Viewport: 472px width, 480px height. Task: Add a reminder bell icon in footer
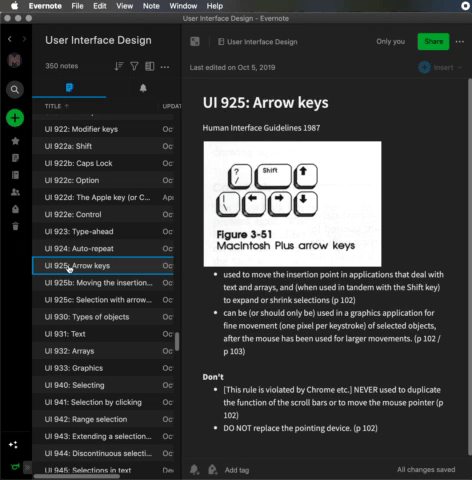click(x=194, y=470)
